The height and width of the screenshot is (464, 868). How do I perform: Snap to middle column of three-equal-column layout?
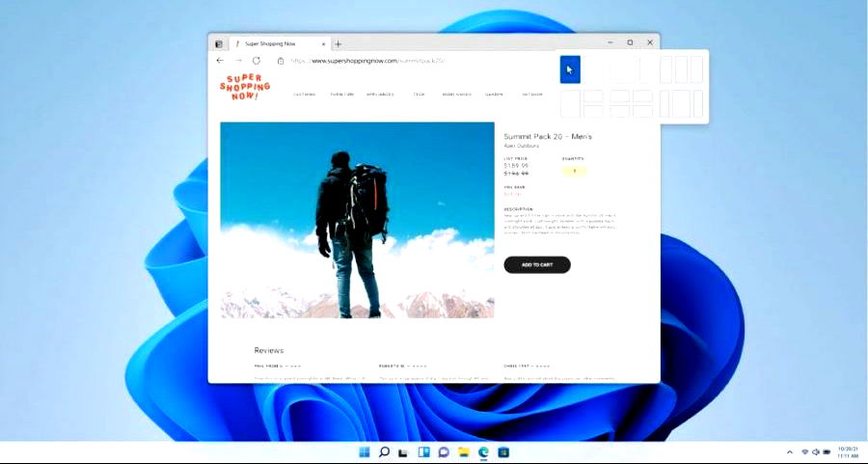coord(682,69)
